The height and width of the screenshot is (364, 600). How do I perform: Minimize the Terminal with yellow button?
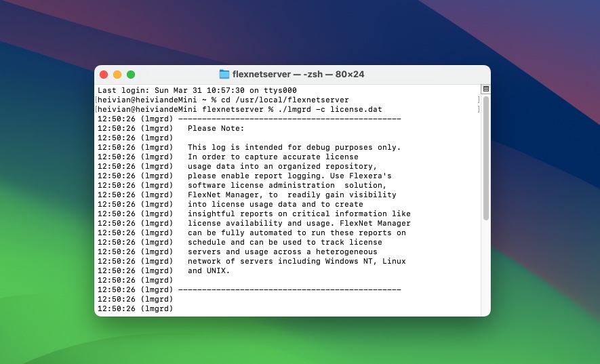[117, 75]
